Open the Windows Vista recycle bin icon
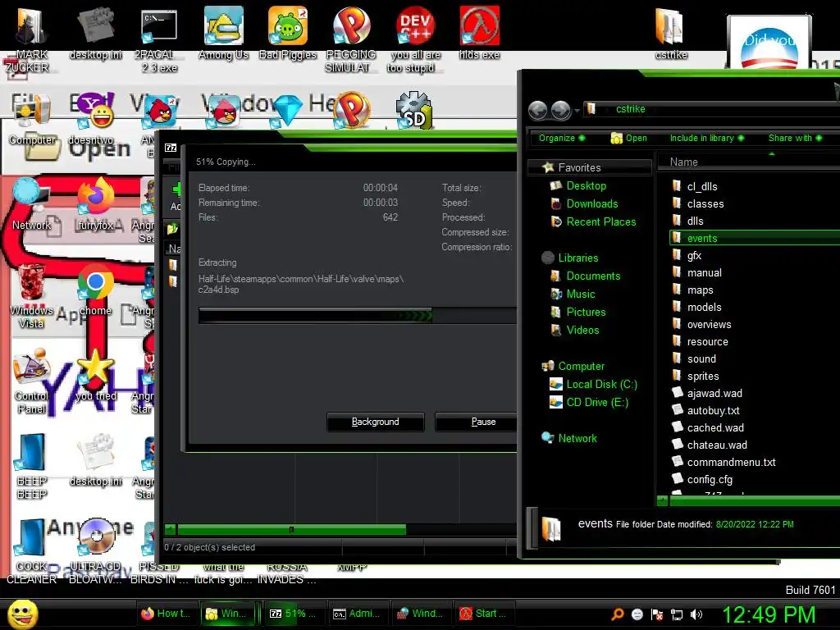 [x=31, y=297]
